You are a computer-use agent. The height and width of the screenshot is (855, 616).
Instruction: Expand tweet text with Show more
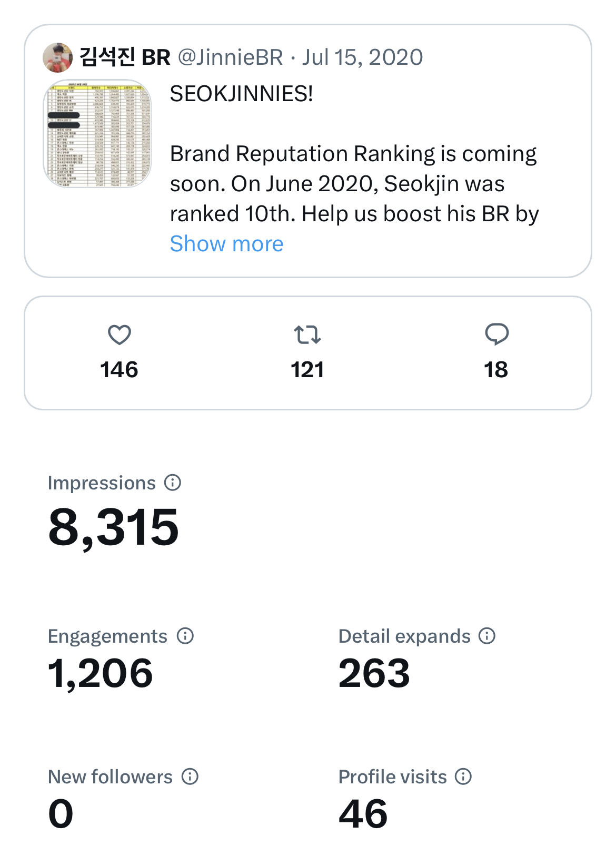tap(226, 244)
